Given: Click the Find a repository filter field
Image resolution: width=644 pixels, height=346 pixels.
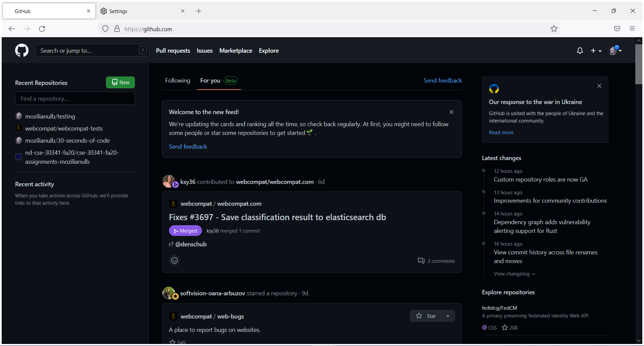Looking at the screenshot, I should (x=75, y=98).
